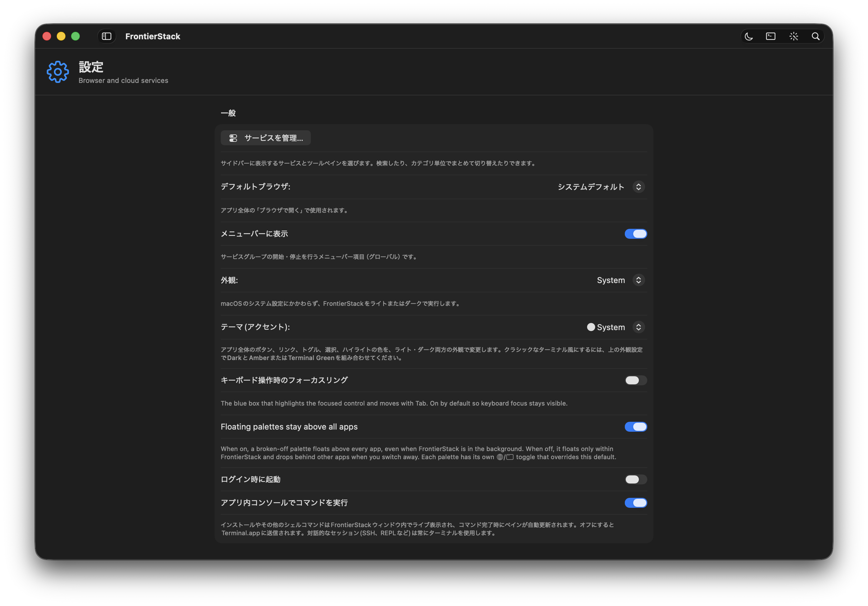Image resolution: width=868 pixels, height=606 pixels.
Task: Click the blue settings gear icon
Action: (58, 72)
